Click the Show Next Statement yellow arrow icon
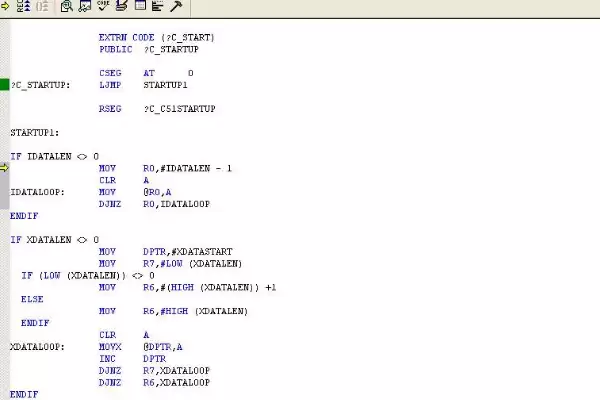 tap(5, 6)
